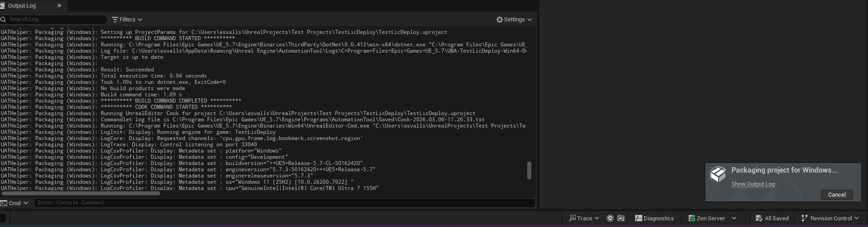This screenshot has width=868, height=227.
Task: Open the Diagnostics panel
Action: [x=654, y=218]
